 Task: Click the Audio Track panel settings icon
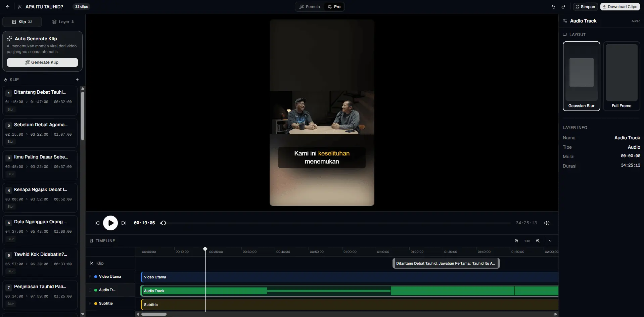coord(565,21)
